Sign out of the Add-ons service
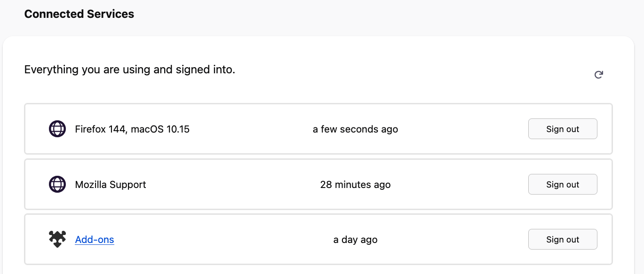The height and width of the screenshot is (274, 644). 563,239
